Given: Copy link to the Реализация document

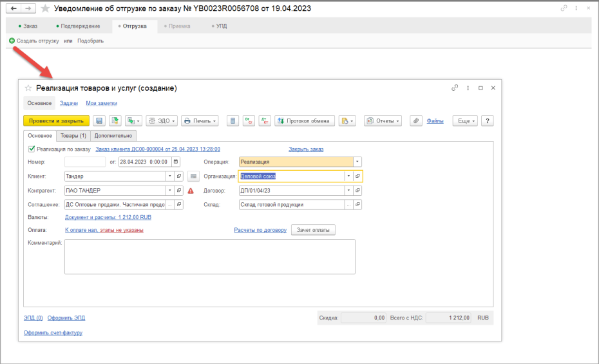Looking at the screenshot, I should coord(455,88).
